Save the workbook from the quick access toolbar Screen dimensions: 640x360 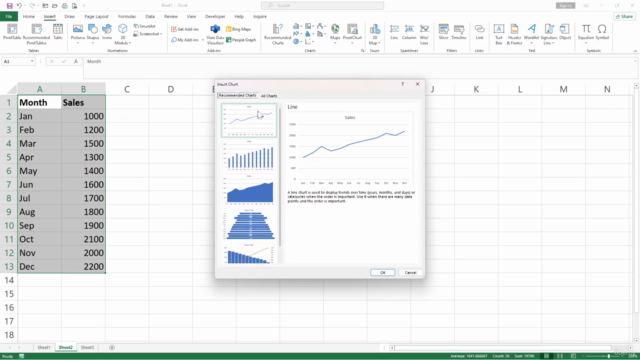(x=9, y=6)
